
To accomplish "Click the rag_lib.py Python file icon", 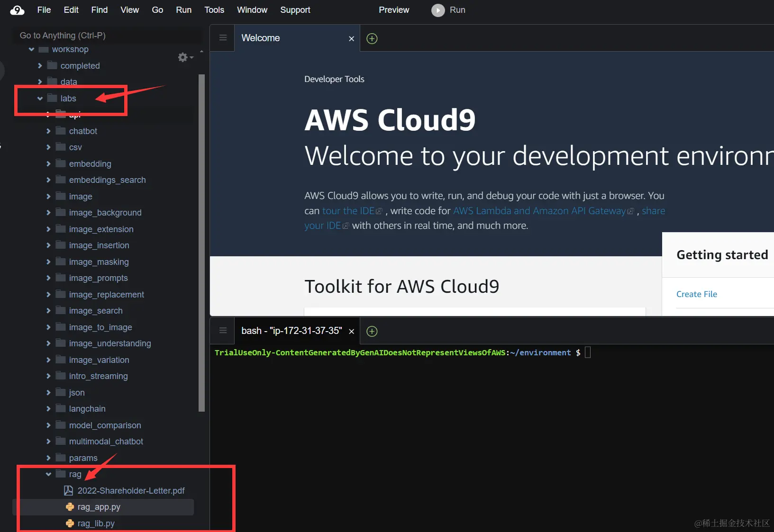I will click(70, 523).
